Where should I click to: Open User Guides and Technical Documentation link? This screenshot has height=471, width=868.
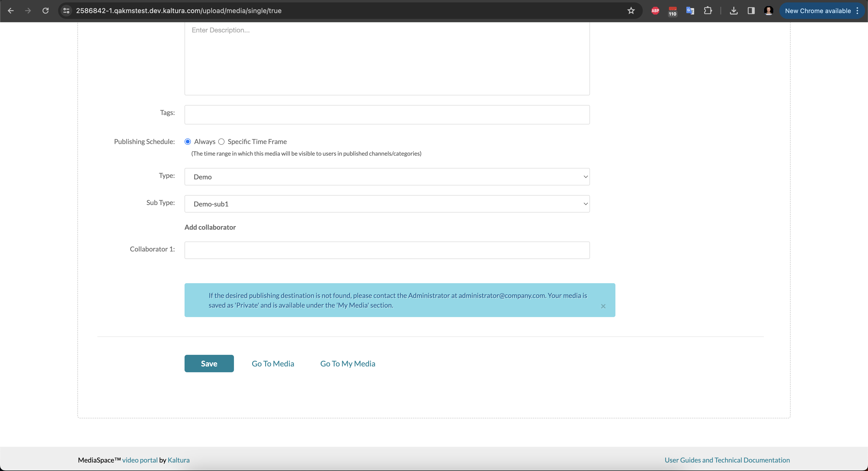[x=727, y=460]
